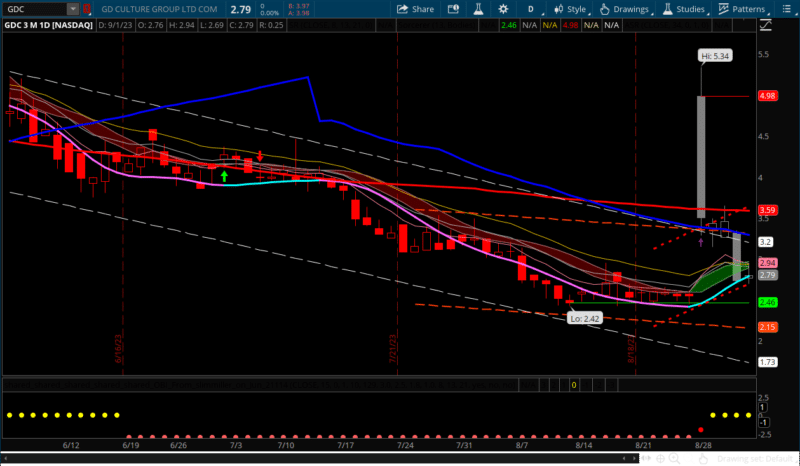This screenshot has height=466, width=800.
Task: Click the D: 9/1/23 date readout
Action: coord(116,24)
